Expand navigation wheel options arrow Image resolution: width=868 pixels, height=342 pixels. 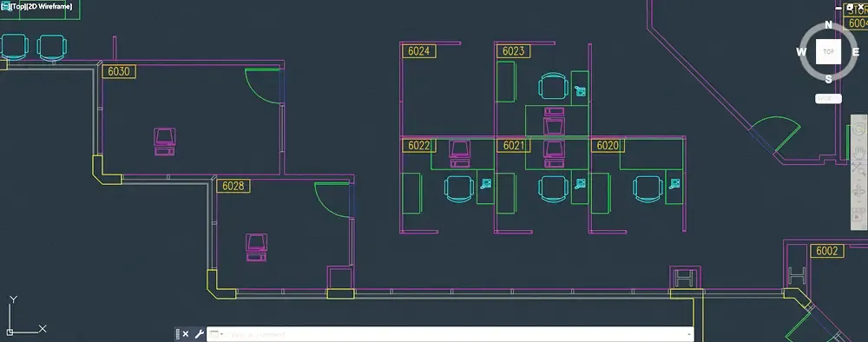859,140
